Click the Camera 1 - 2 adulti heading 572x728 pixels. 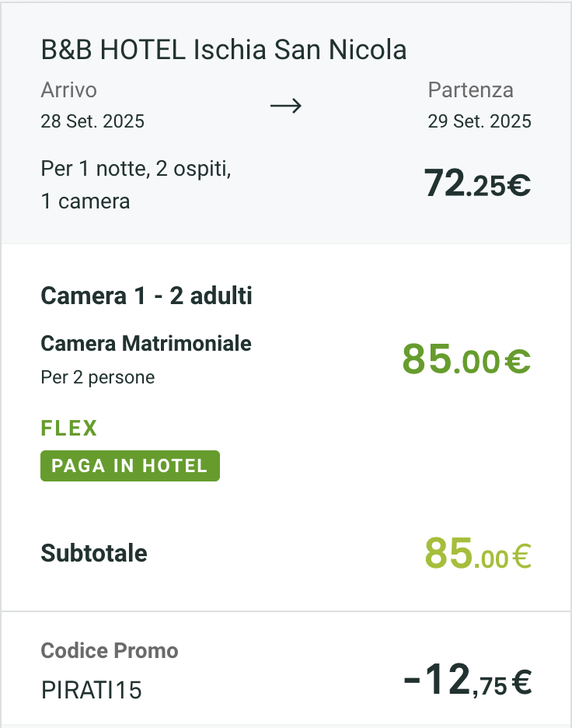(x=146, y=296)
